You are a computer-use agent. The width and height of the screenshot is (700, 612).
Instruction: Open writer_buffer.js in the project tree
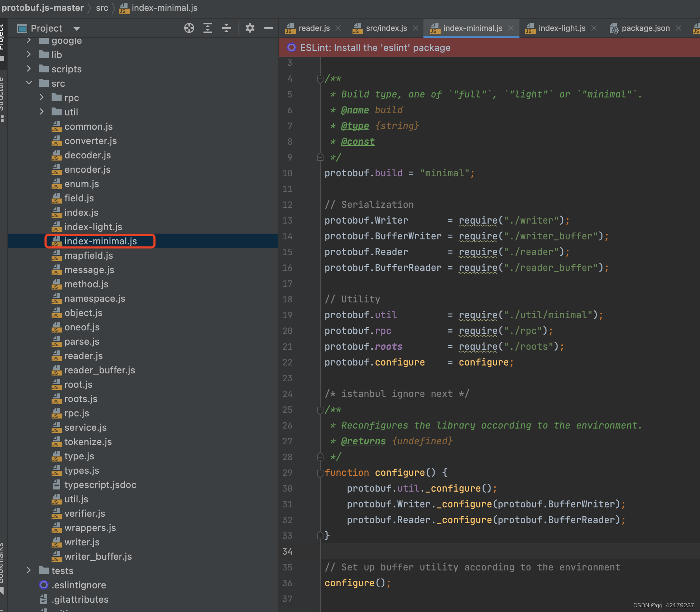tap(98, 556)
